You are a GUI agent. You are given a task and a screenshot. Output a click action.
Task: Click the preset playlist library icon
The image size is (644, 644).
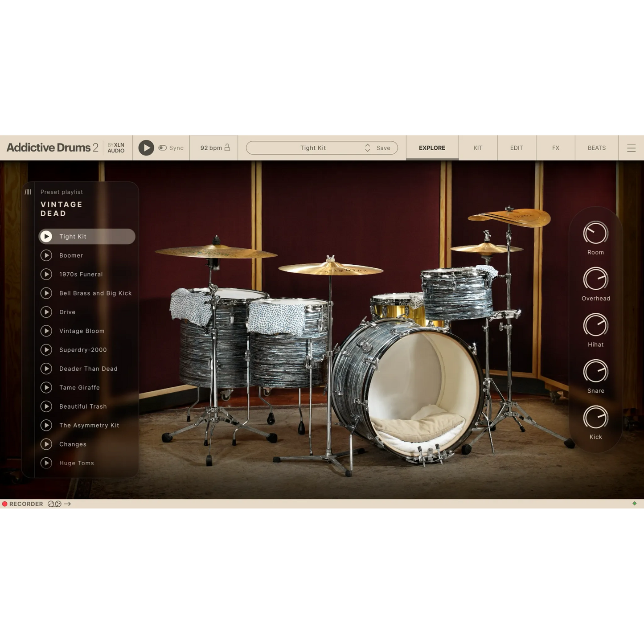point(28,192)
